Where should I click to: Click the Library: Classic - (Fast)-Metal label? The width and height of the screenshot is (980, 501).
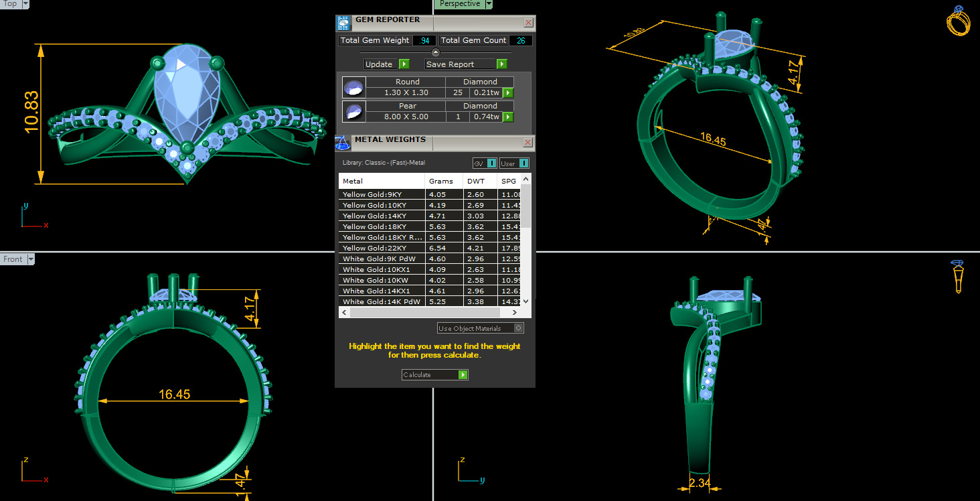pos(384,163)
